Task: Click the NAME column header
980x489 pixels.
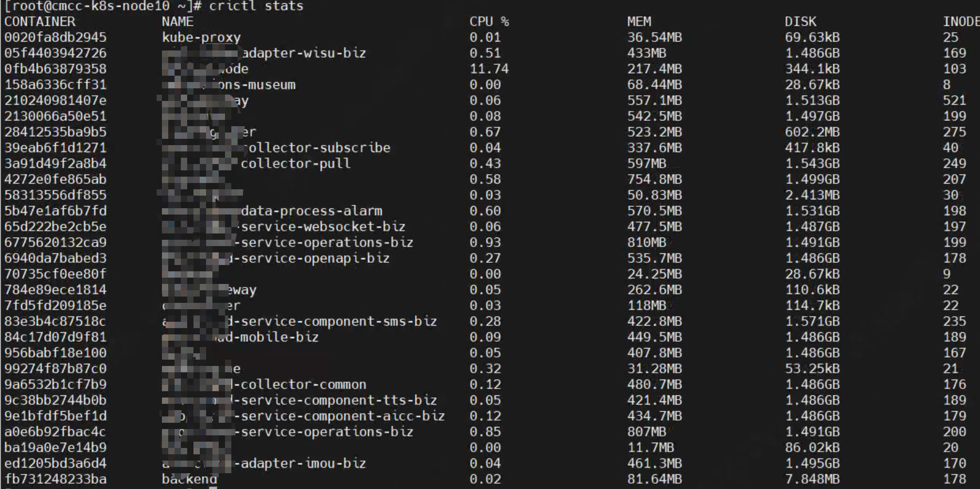Action: [178, 22]
